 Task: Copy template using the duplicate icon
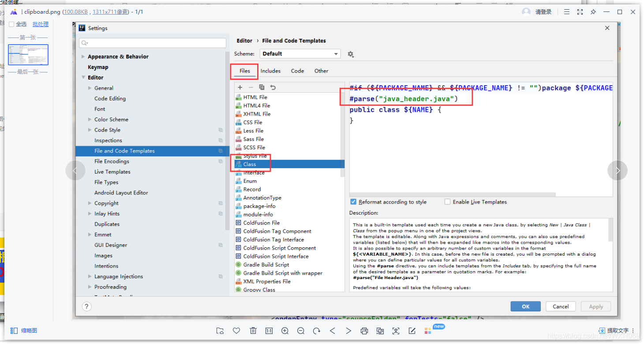pos(262,87)
